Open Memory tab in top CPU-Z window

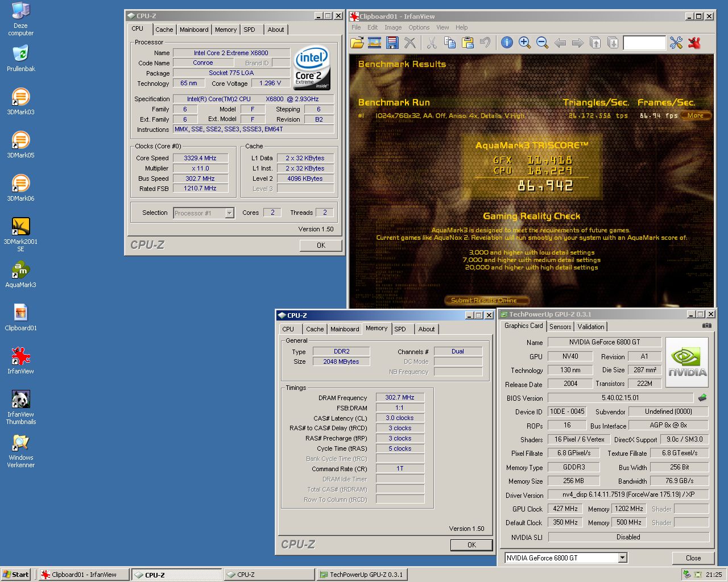pos(226,30)
